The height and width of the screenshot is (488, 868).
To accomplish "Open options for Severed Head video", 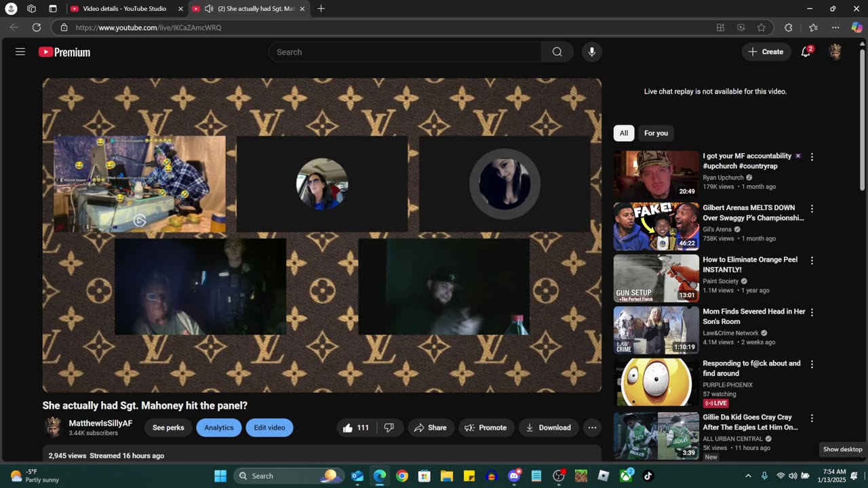I will pyautogui.click(x=812, y=312).
